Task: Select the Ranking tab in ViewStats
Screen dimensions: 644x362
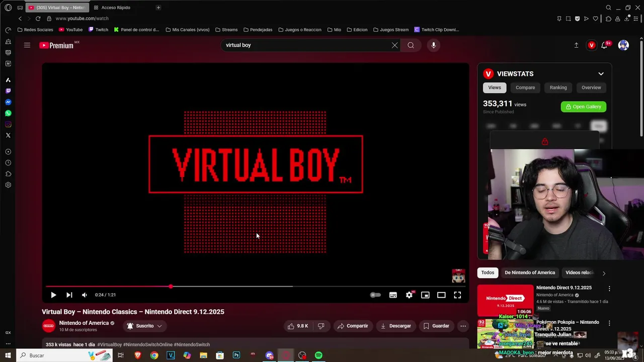Action: click(558, 87)
